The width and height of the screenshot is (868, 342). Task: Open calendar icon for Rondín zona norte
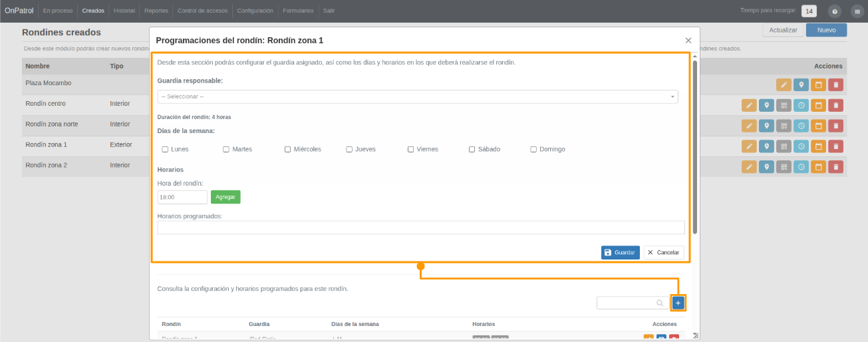[818, 126]
